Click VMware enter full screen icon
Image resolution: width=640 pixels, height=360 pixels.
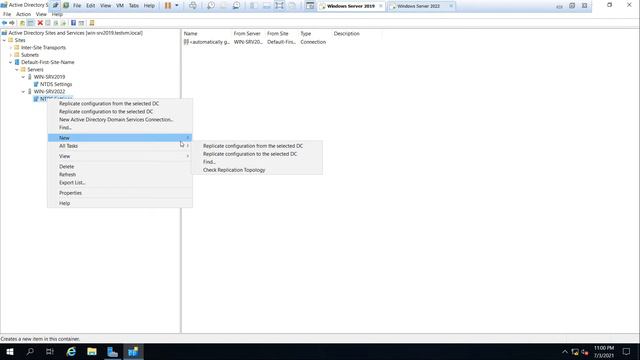tap(279, 6)
